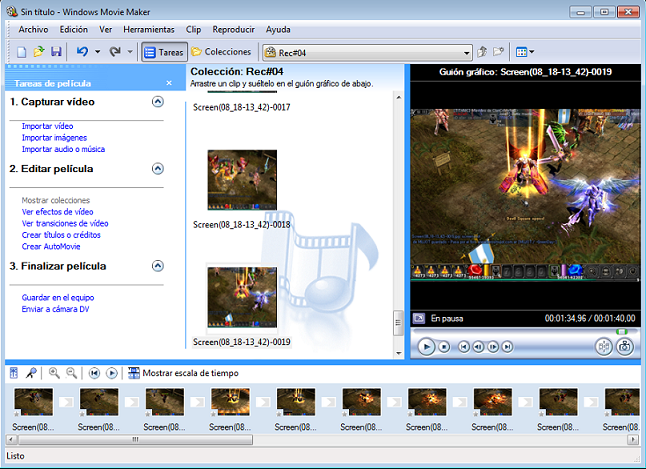Viewport: 646px width, 469px height.
Task: Create a new collection folder icon
Action: pyautogui.click(x=499, y=52)
